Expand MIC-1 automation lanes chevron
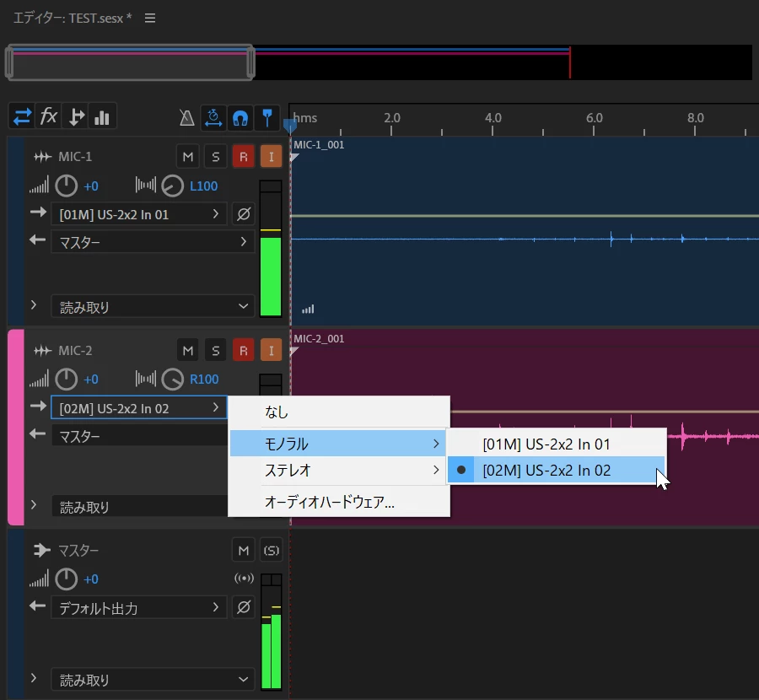 pos(34,305)
